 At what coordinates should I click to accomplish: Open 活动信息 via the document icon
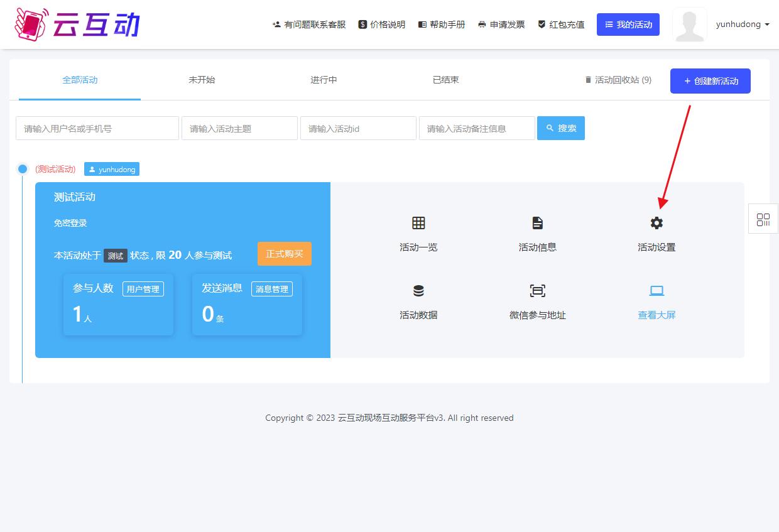click(537, 223)
